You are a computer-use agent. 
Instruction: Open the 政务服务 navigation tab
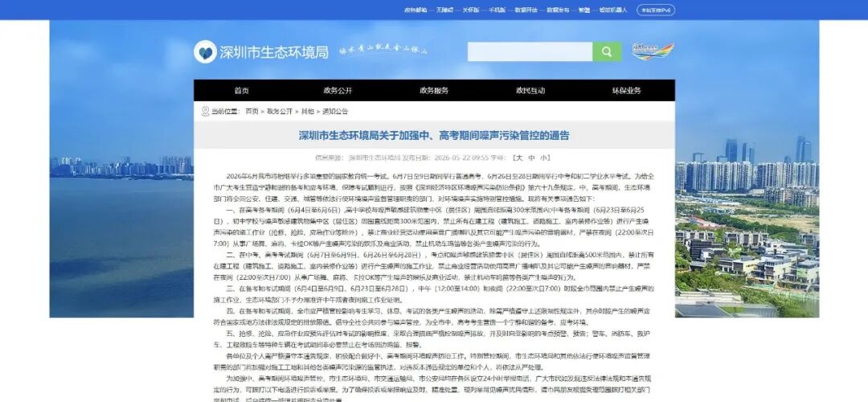pyautogui.click(x=434, y=90)
